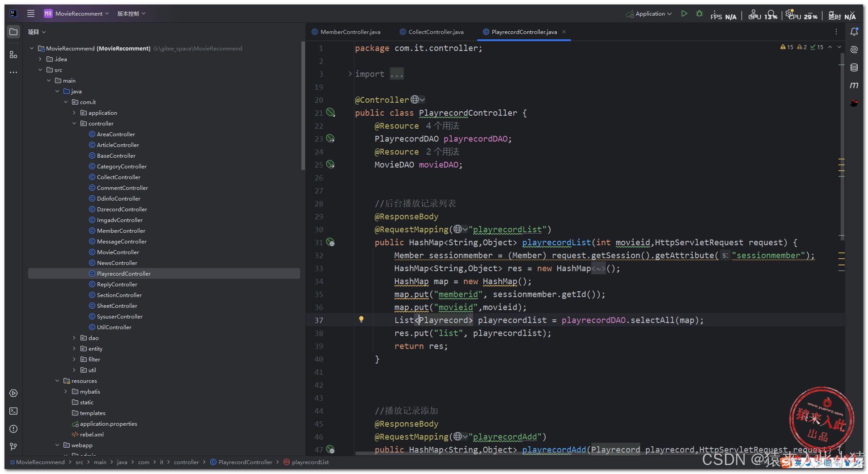Image resolution: width=868 pixels, height=474 pixels.
Task: Click the warnings count indicator 15
Action: pos(787,47)
